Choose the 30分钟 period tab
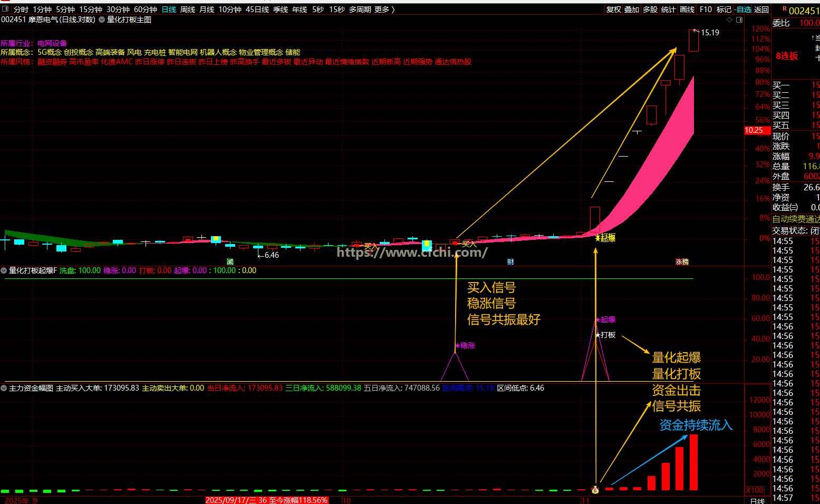 pos(118,9)
